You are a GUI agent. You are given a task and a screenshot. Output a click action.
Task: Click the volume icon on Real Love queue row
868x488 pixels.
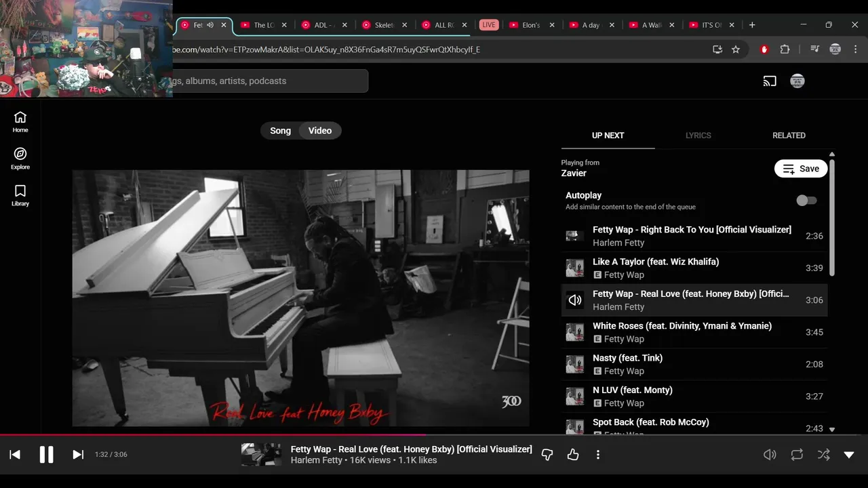(575, 300)
